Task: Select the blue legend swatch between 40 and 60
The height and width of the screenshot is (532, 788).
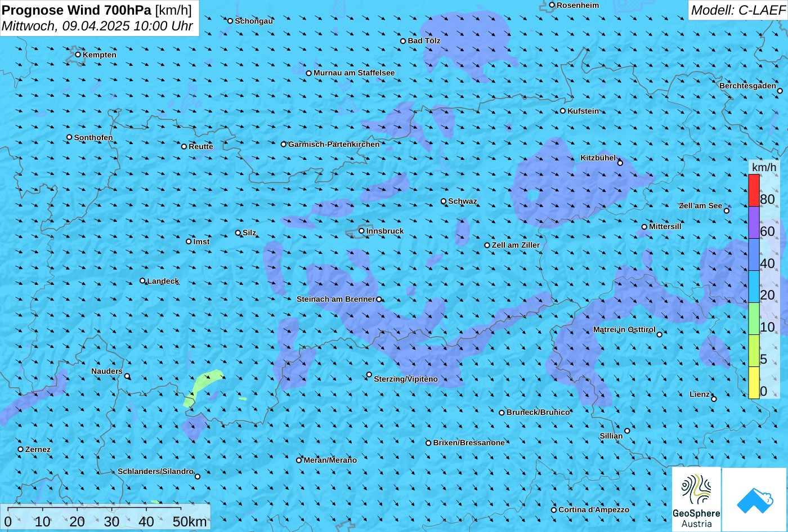Action: pos(754,255)
